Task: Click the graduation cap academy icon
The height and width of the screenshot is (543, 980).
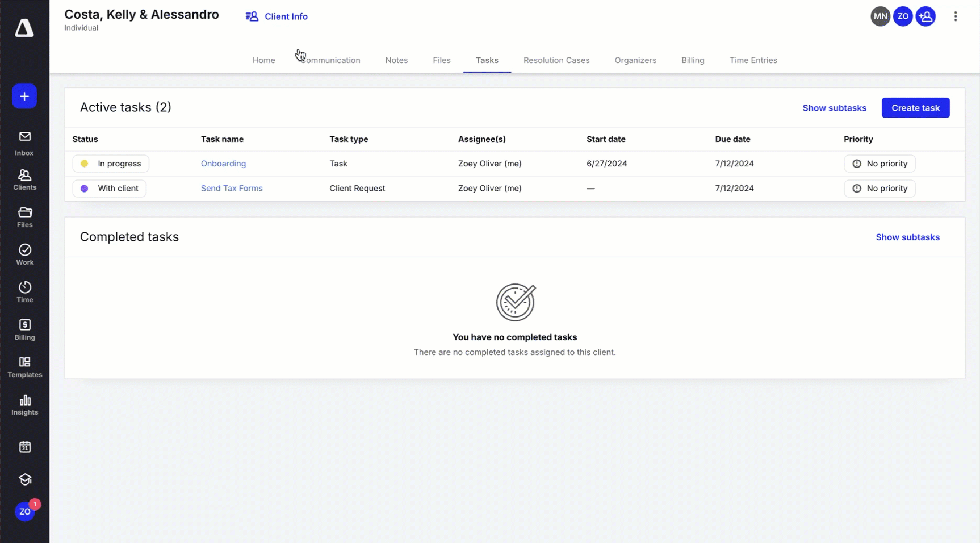Action: 24,479
